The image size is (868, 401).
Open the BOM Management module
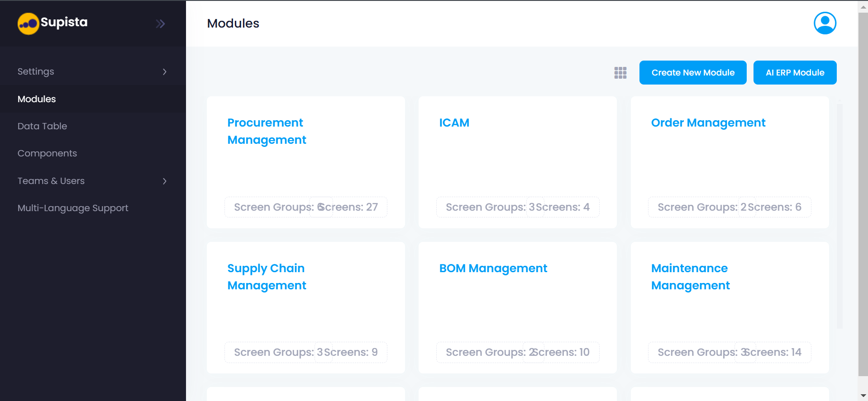tap(493, 268)
